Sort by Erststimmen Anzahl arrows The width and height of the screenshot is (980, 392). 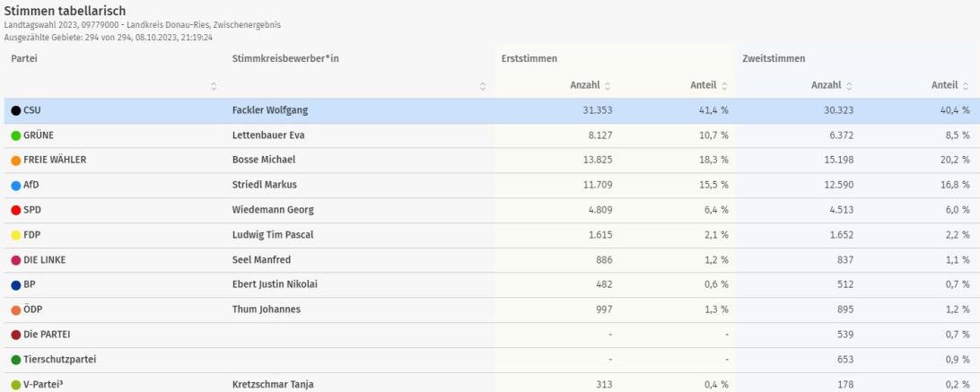[608, 85]
